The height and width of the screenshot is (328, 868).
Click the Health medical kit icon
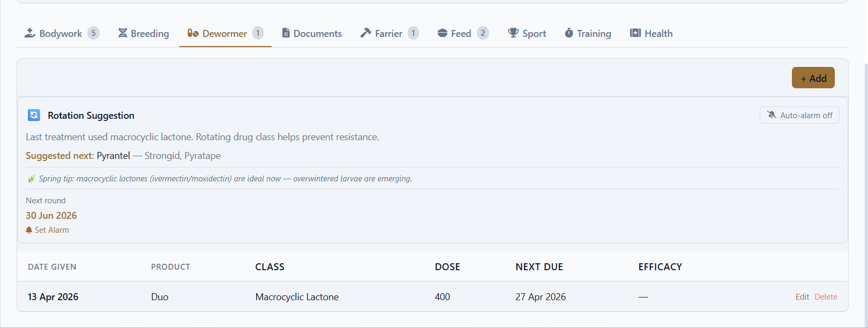tap(635, 33)
